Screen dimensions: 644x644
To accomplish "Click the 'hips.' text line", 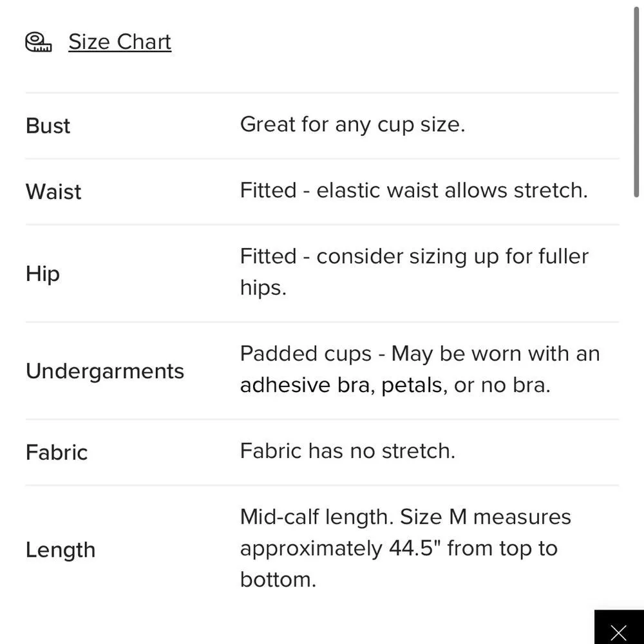I will click(x=263, y=289).
